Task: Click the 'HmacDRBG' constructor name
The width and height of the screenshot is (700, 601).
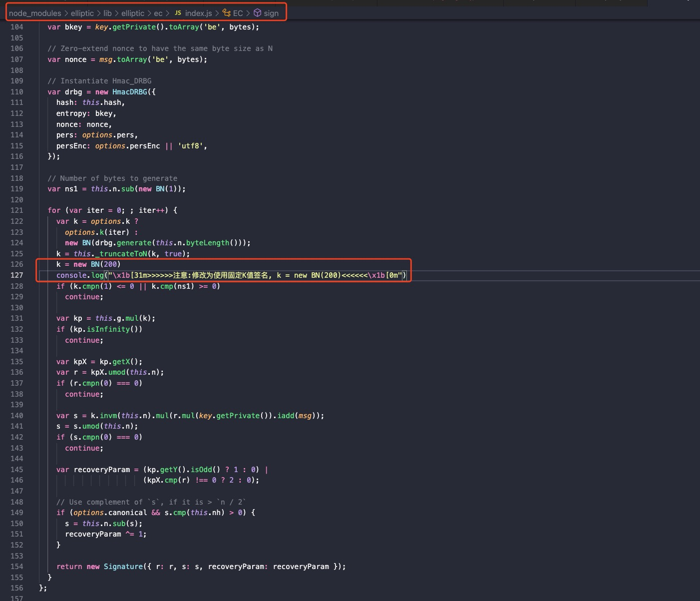Action: click(x=130, y=92)
